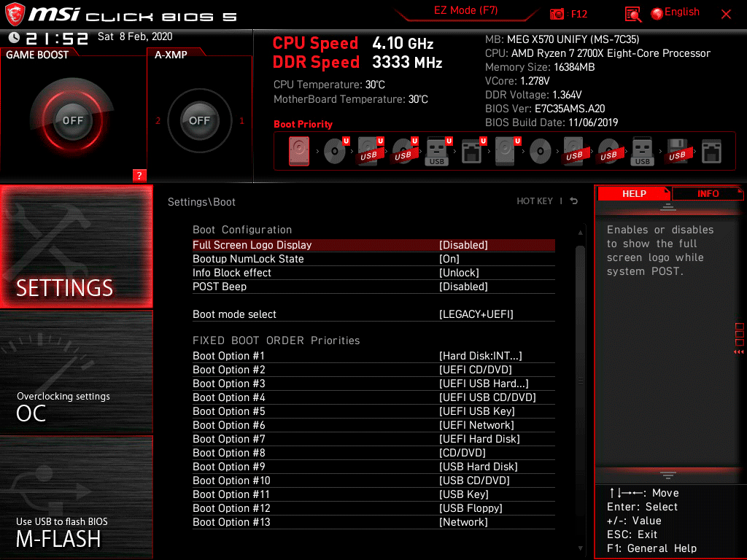This screenshot has height=560, width=747.
Task: Select the legacy USB hard disk boot icon
Action: (575, 152)
